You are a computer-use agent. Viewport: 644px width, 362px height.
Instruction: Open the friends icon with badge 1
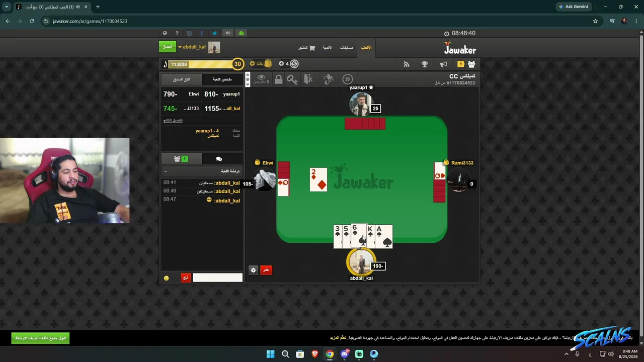click(466, 64)
